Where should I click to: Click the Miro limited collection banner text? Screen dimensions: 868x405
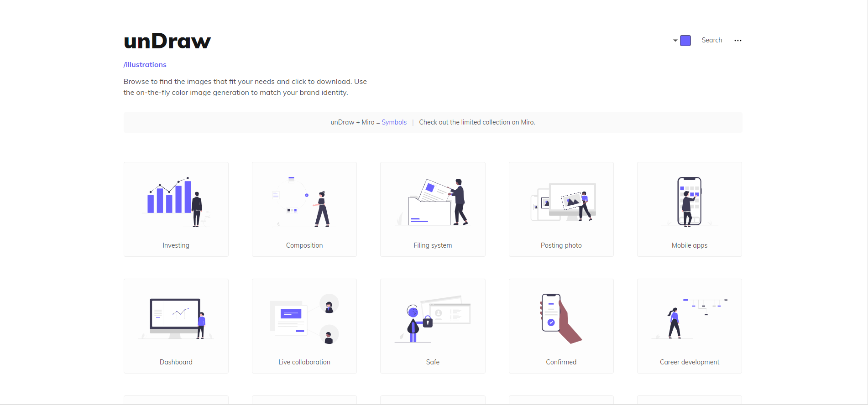(x=477, y=122)
